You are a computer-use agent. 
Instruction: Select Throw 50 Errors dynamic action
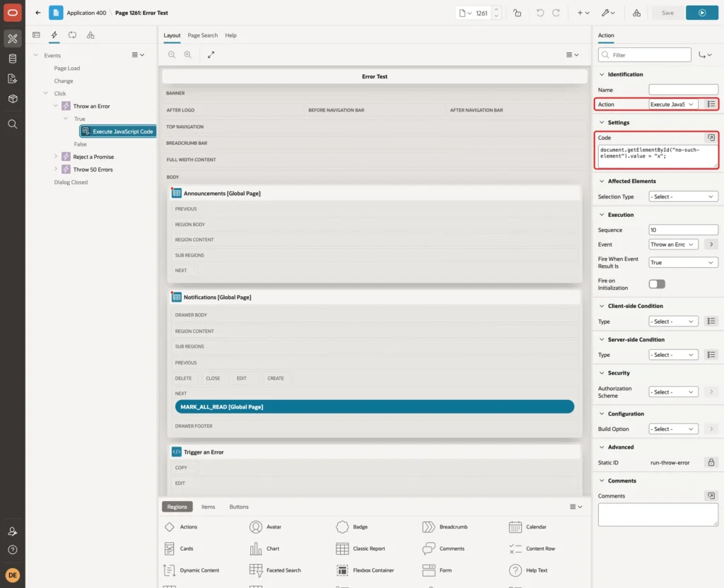pos(93,170)
